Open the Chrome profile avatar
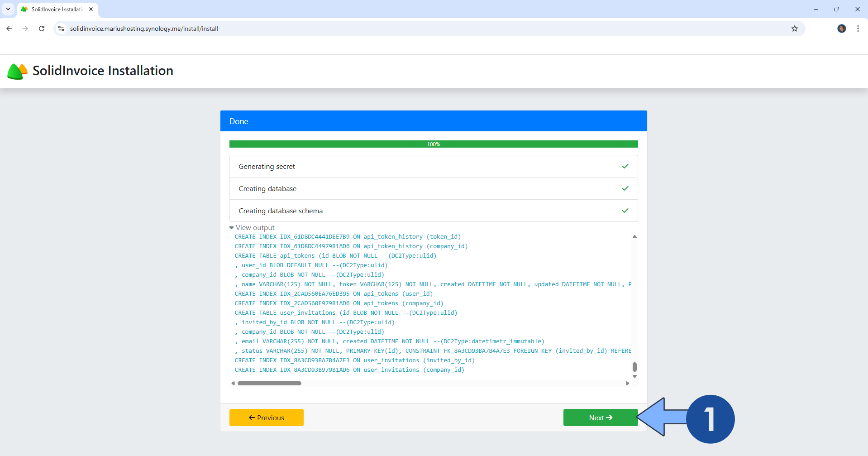Image resolution: width=868 pixels, height=456 pixels. pos(842,29)
